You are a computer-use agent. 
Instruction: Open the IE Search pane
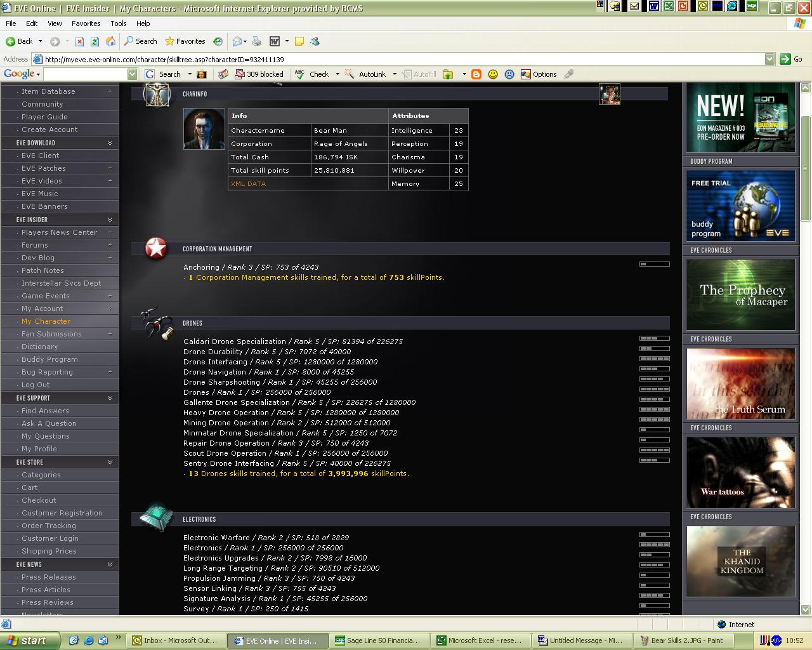pyautogui.click(x=140, y=41)
